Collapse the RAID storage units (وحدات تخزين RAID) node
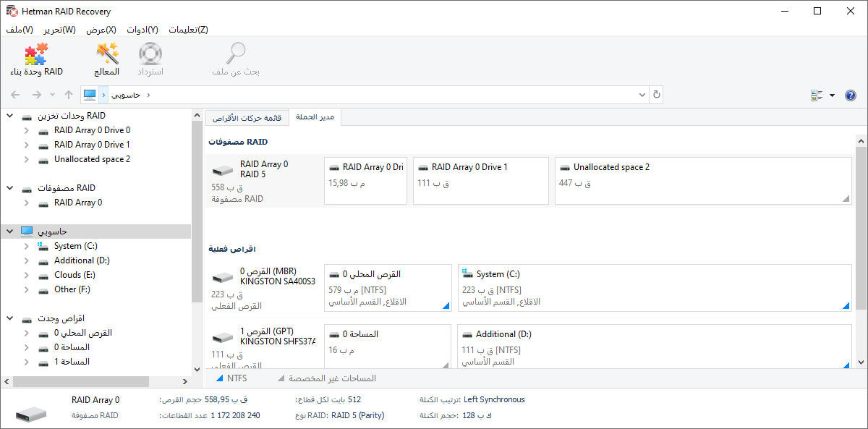Viewport: 868px width, 429px height. click(10, 116)
